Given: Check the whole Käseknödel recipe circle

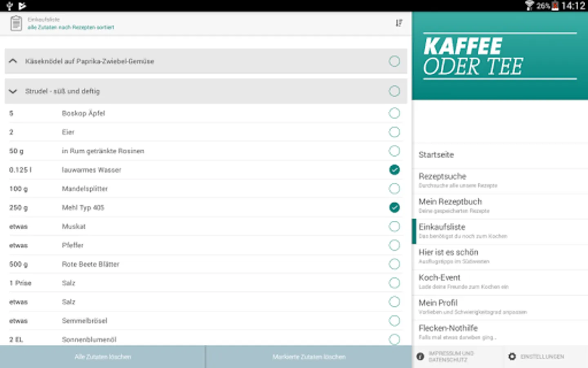Looking at the screenshot, I should 394,61.
